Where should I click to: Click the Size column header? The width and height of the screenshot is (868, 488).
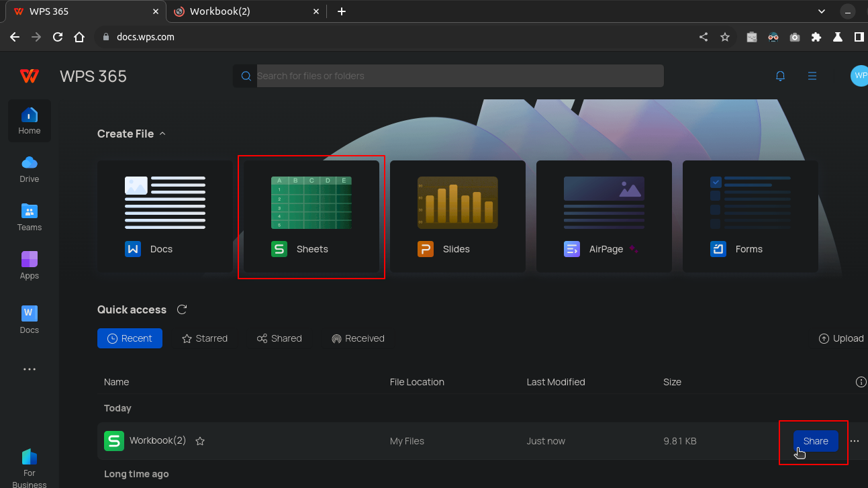pos(672,382)
